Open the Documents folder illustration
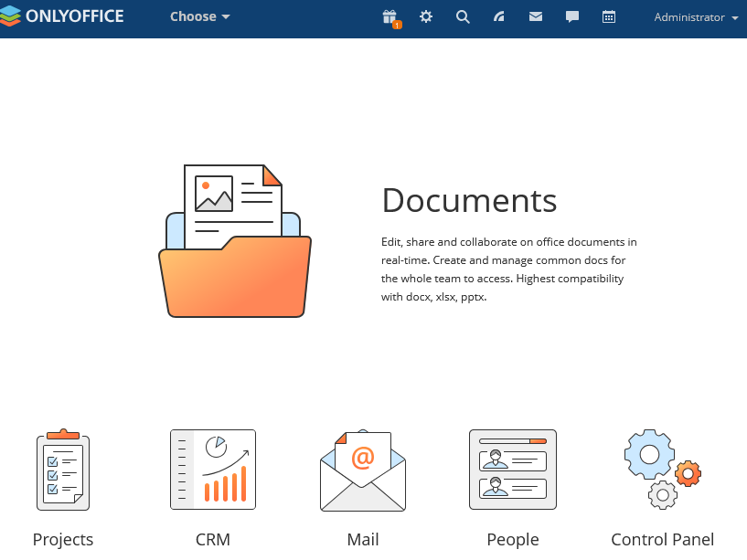The height and width of the screenshot is (560, 747). pyautogui.click(x=235, y=241)
